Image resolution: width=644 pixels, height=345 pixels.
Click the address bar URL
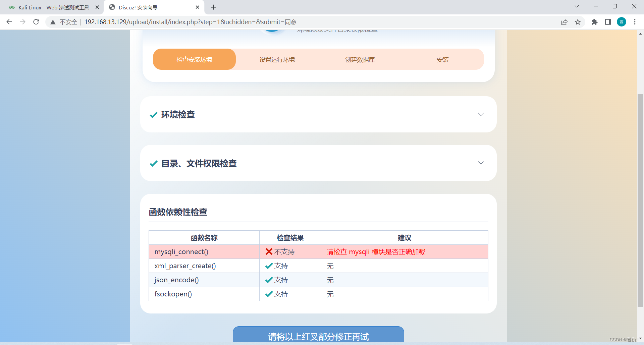(x=191, y=22)
